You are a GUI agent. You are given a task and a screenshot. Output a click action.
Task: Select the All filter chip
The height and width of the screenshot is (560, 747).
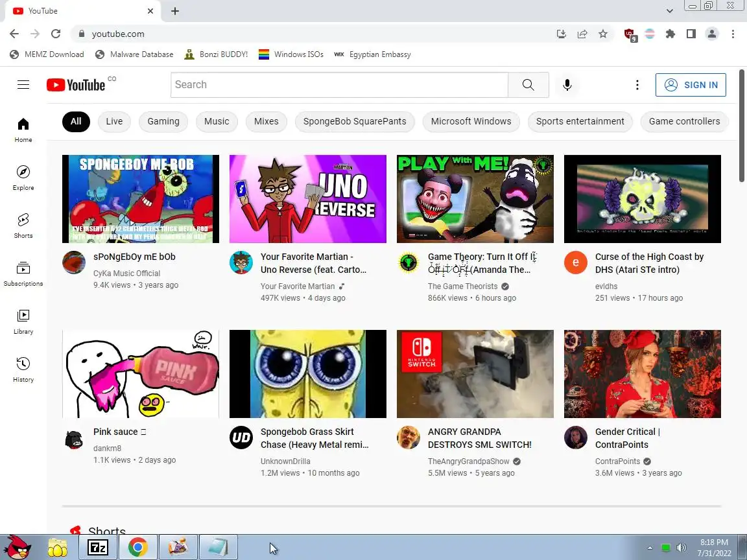click(76, 121)
